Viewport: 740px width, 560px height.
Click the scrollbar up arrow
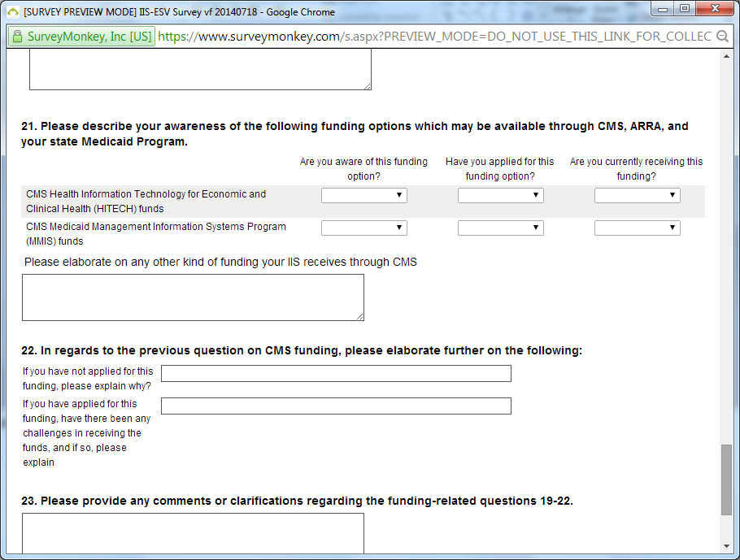pyautogui.click(x=726, y=56)
